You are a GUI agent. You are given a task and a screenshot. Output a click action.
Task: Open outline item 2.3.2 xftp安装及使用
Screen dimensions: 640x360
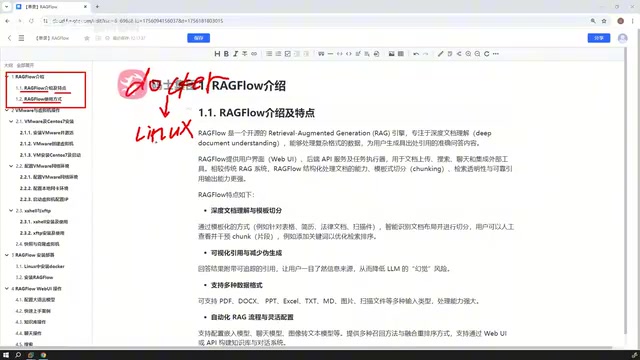coord(42,233)
